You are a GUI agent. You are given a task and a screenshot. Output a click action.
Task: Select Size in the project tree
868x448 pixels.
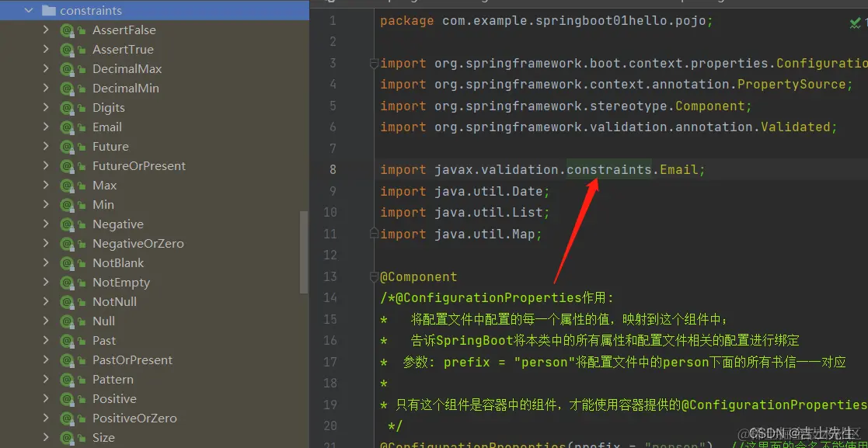click(103, 437)
